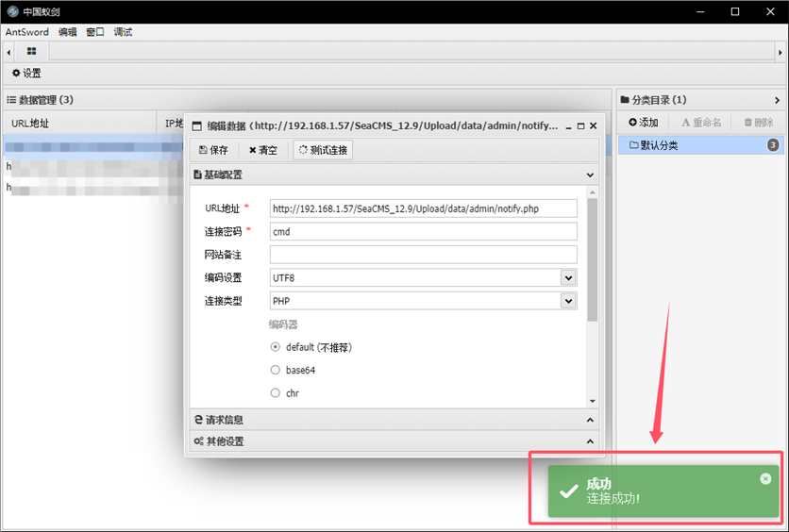Open the 编辑 menu
789x532 pixels.
click(67, 32)
